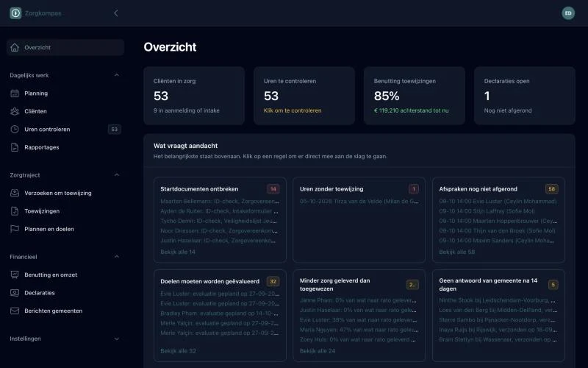Collapse the sidebar with the arrow

point(116,13)
